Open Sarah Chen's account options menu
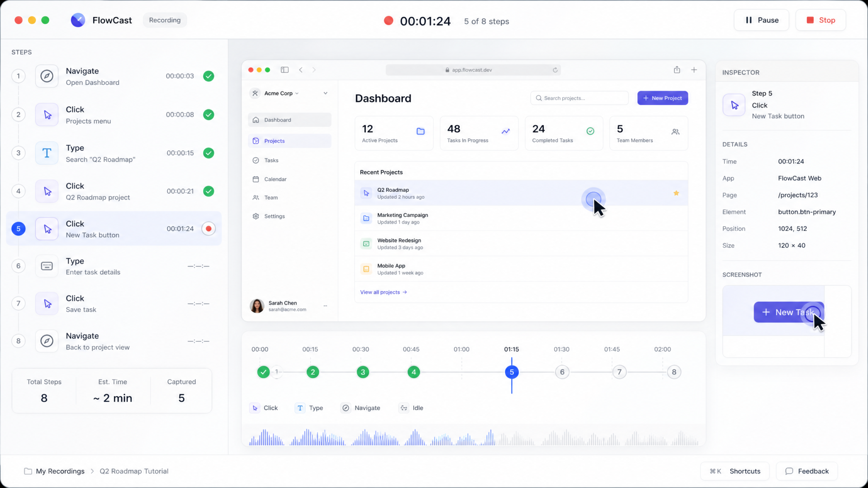Viewport: 868px width, 488px height. (x=325, y=306)
